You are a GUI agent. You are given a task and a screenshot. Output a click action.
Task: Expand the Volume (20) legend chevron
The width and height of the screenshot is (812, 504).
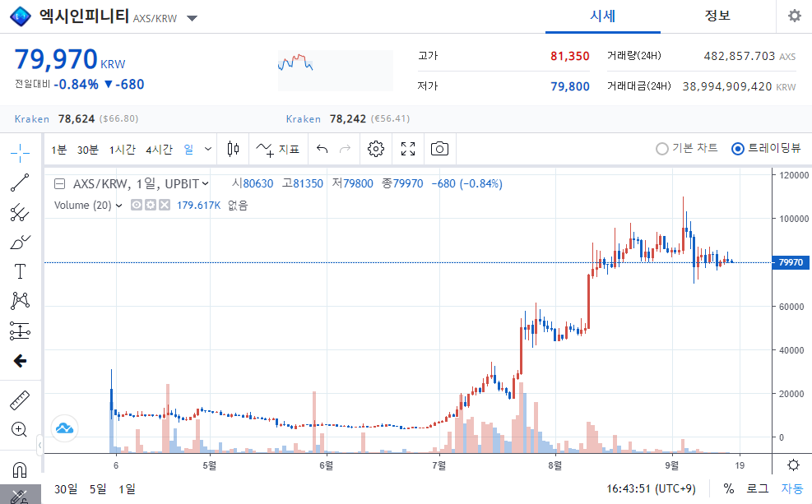click(119, 206)
